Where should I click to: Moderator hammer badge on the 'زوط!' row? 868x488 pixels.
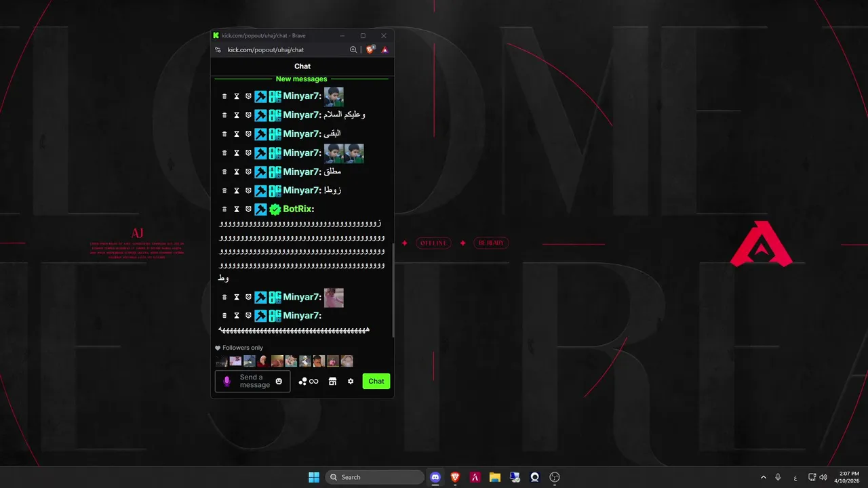tap(260, 190)
